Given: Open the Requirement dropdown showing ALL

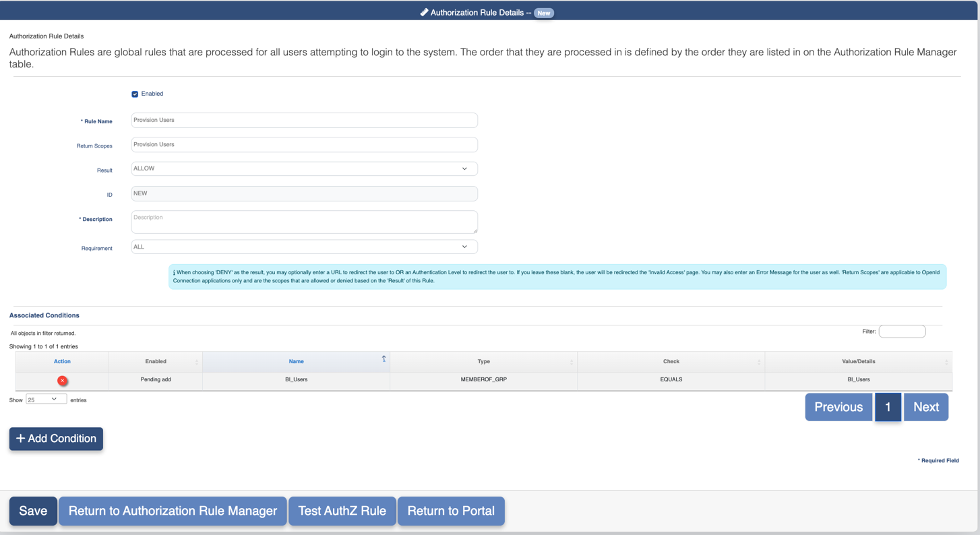Looking at the screenshot, I should pyautogui.click(x=304, y=247).
